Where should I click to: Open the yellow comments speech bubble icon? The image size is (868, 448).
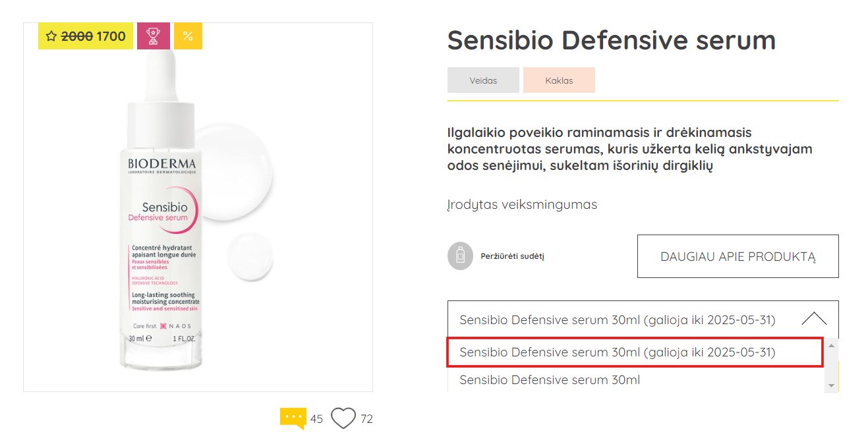point(293,418)
